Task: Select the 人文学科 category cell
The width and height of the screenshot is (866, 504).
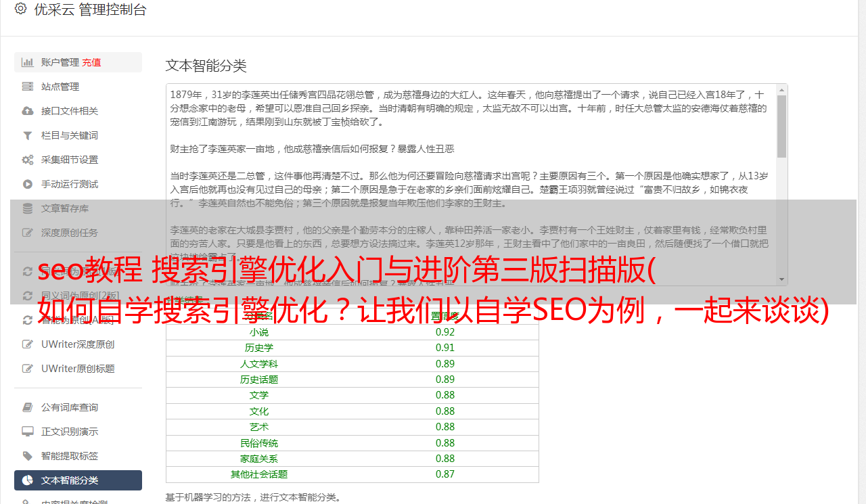Action: (259, 364)
